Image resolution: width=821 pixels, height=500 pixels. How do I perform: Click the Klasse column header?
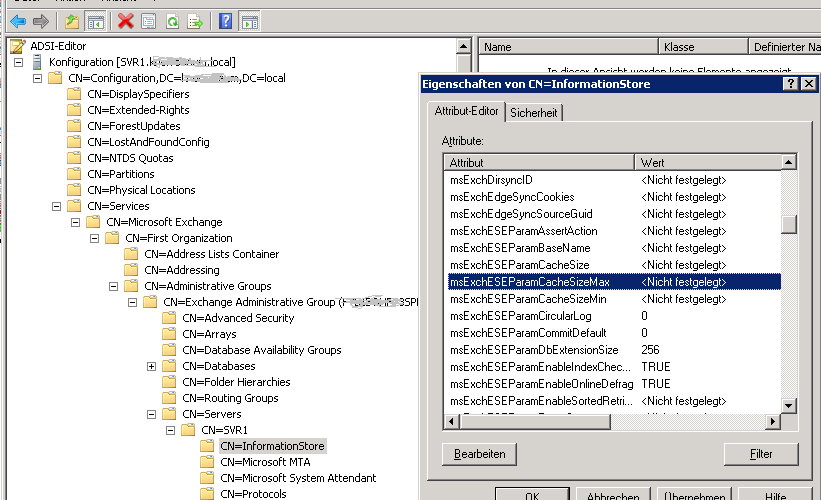click(703, 47)
